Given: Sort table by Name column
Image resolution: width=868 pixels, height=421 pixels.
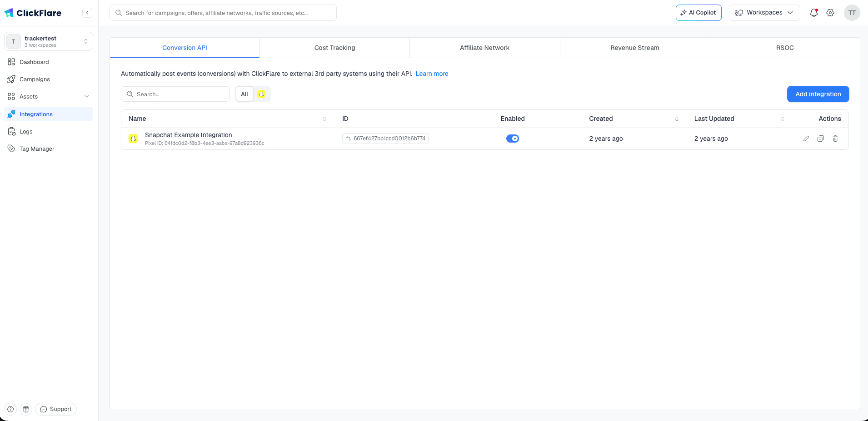Looking at the screenshot, I should point(324,119).
